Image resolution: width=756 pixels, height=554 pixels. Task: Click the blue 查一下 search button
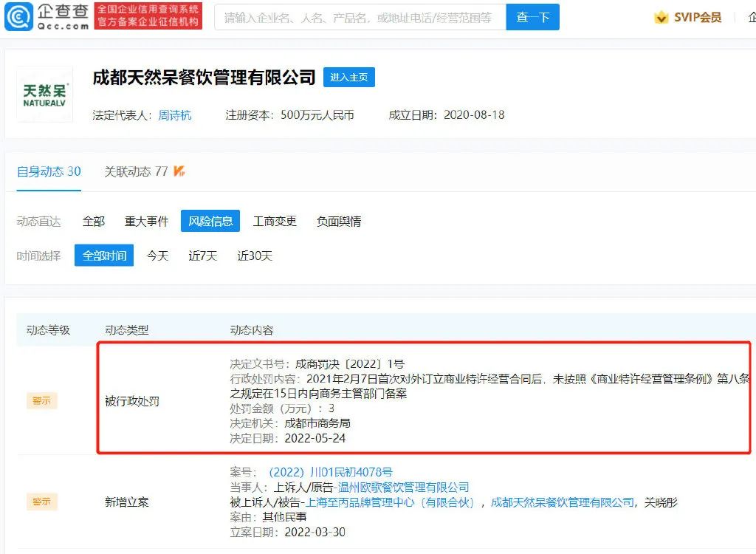click(533, 17)
